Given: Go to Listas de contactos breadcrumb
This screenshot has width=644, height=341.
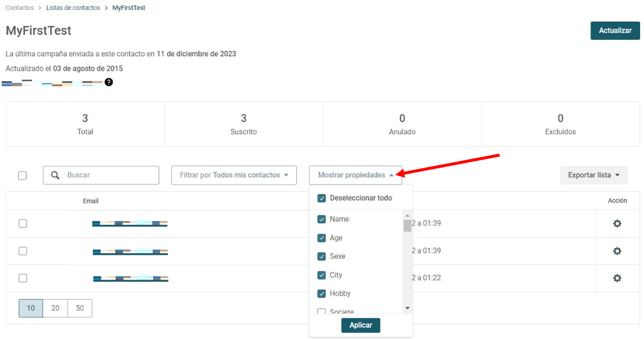Looking at the screenshot, I should click(73, 8).
